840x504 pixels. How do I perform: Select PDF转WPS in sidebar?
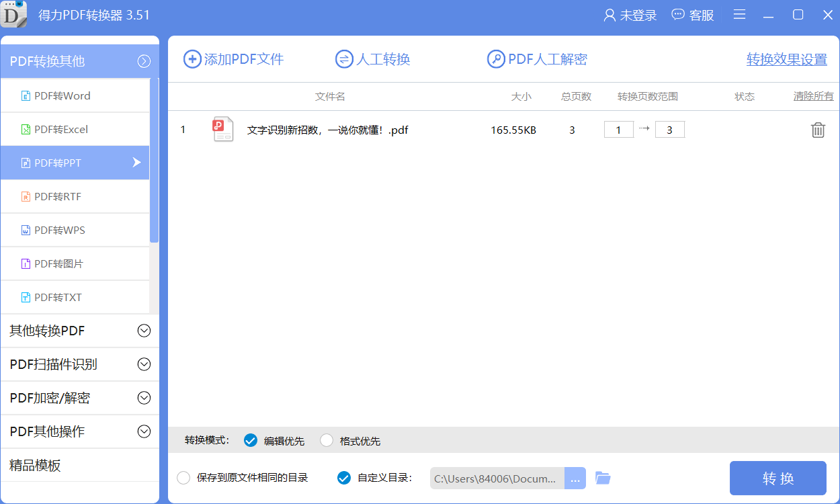[75, 230]
